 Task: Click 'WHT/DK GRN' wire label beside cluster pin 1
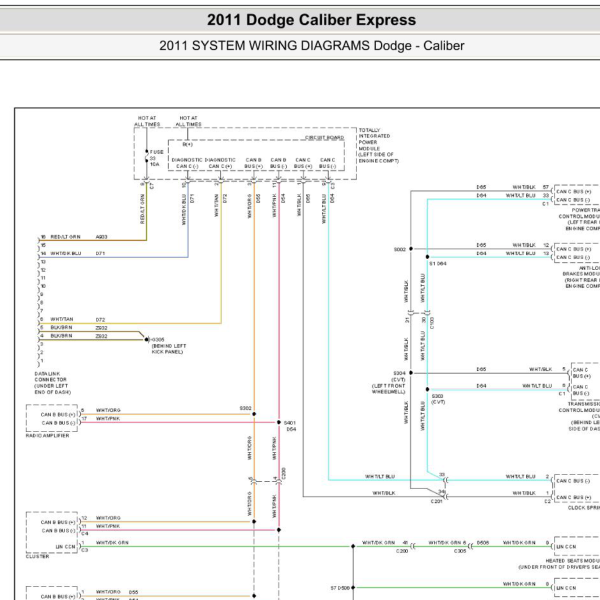click(112, 543)
